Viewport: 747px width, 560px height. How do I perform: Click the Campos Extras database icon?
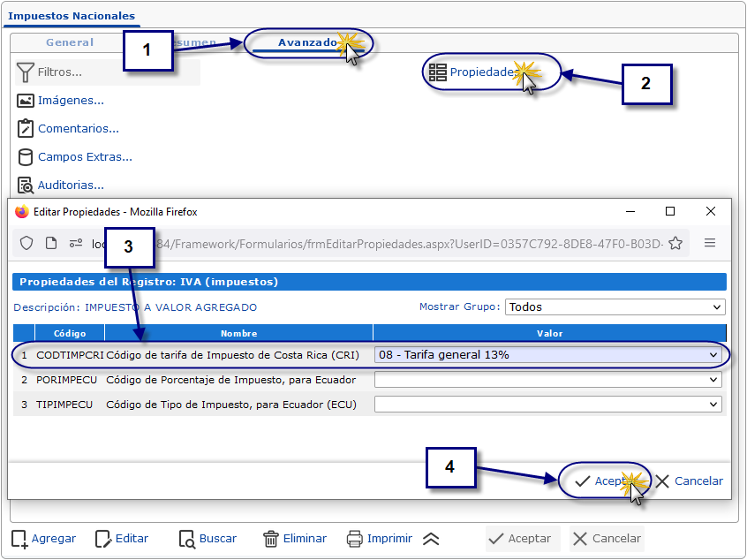point(26,157)
